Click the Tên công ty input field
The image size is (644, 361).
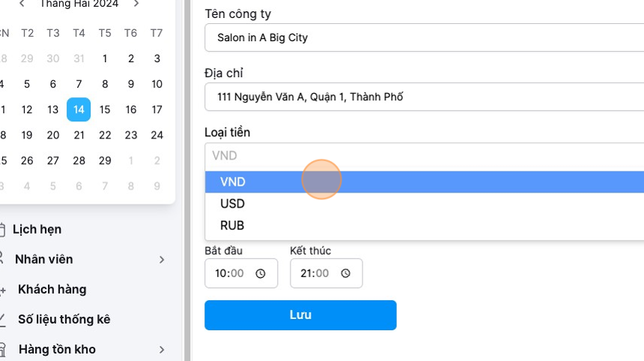tap(425, 37)
